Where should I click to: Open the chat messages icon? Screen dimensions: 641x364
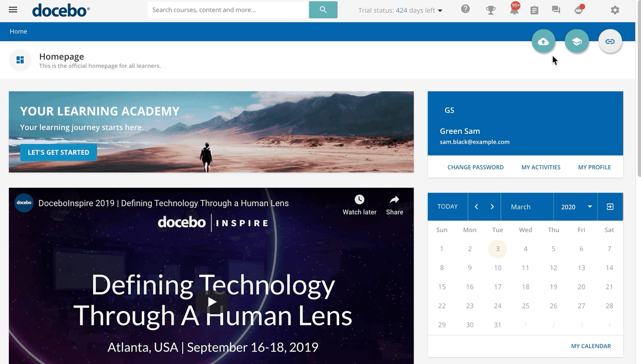556,10
